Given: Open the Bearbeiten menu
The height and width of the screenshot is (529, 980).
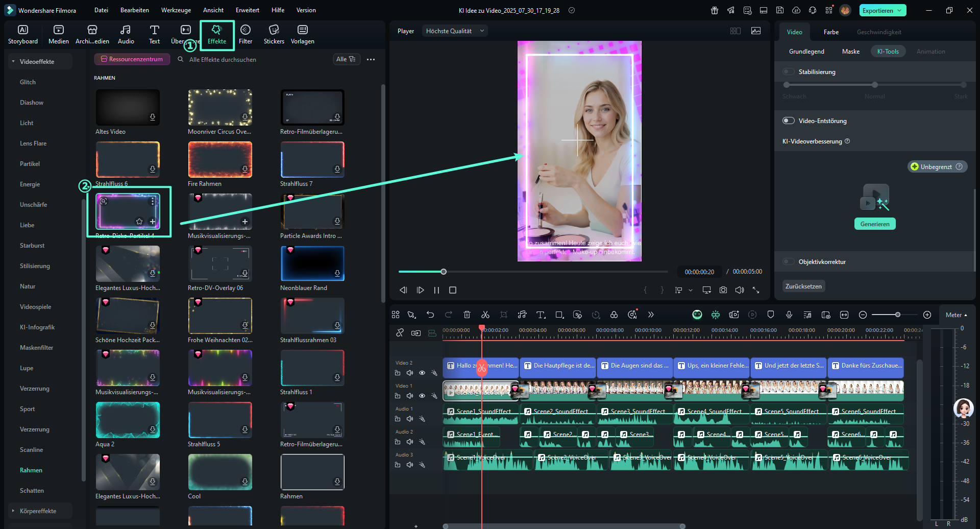Looking at the screenshot, I should pyautogui.click(x=135, y=10).
